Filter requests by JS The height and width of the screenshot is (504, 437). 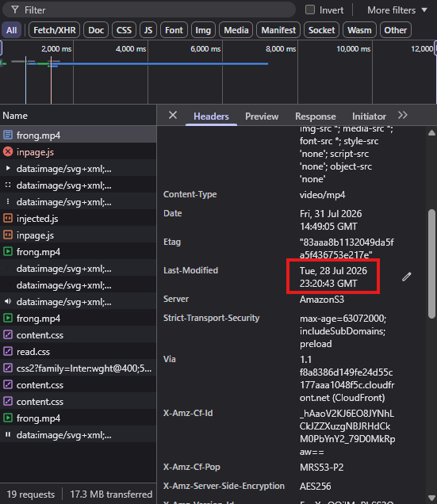148,30
